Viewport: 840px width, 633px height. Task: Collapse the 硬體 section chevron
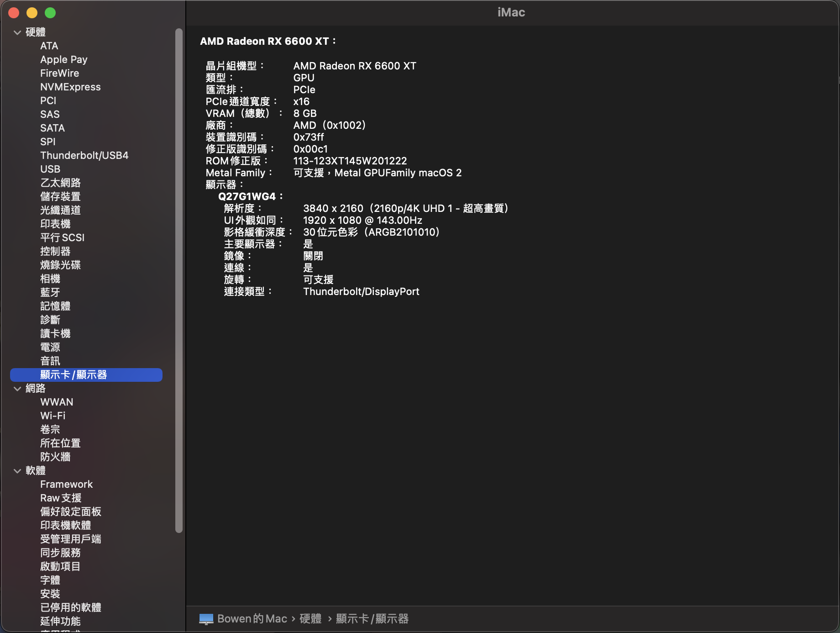(x=17, y=32)
